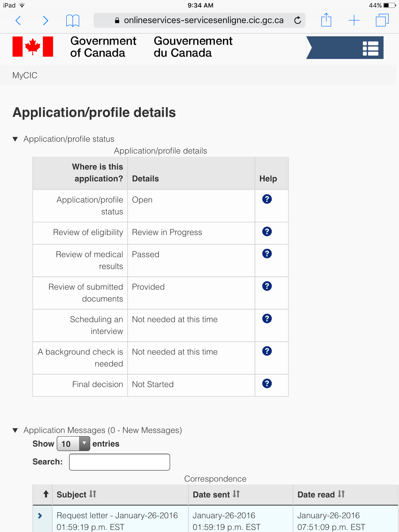The width and height of the screenshot is (399, 532).
Task: Expand the Request letter message row
Action: [40, 516]
